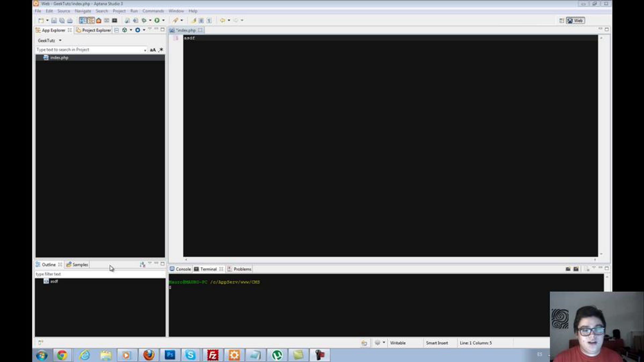Click the Save toolbar icon
644x362 pixels.
click(54, 20)
